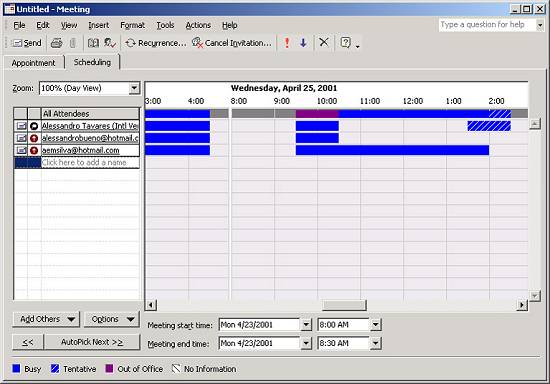Click the No Information legend swatch
This screenshot has width=550, height=384.
pos(176,369)
